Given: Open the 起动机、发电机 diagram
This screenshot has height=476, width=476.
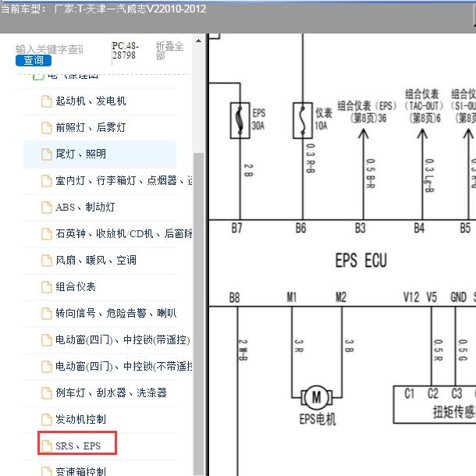Looking at the screenshot, I should click(x=91, y=101).
